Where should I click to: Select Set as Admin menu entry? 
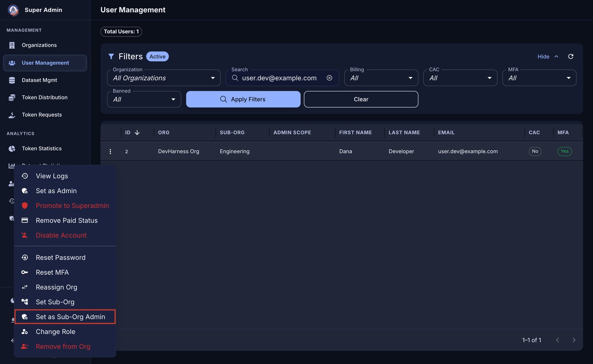click(x=65, y=191)
